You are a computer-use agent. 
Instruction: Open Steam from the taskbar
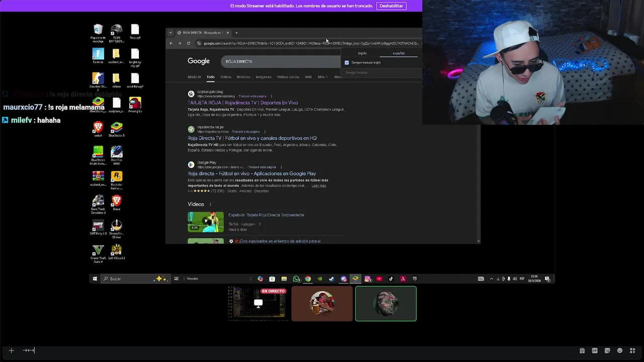pos(332,279)
